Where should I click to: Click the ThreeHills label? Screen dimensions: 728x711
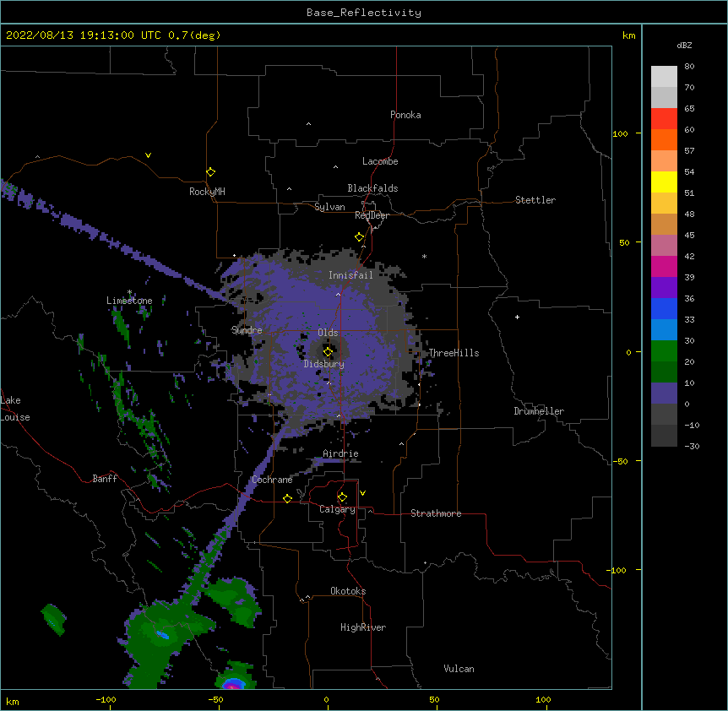(x=454, y=353)
